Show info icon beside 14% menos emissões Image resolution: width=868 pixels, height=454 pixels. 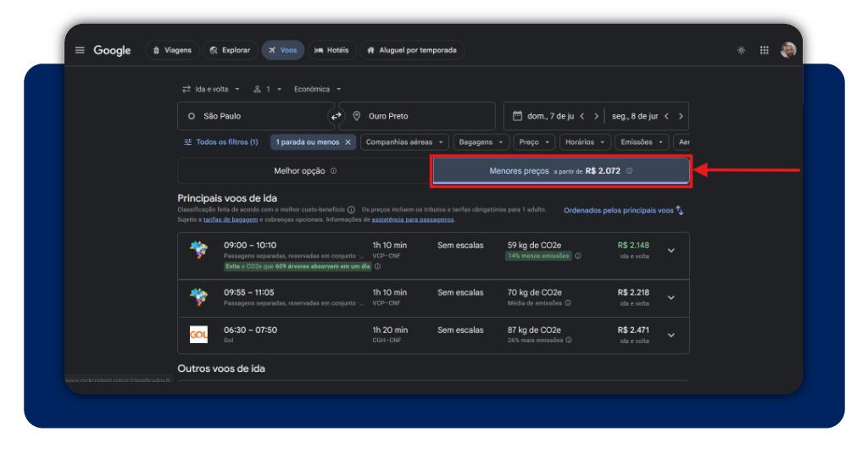click(577, 256)
